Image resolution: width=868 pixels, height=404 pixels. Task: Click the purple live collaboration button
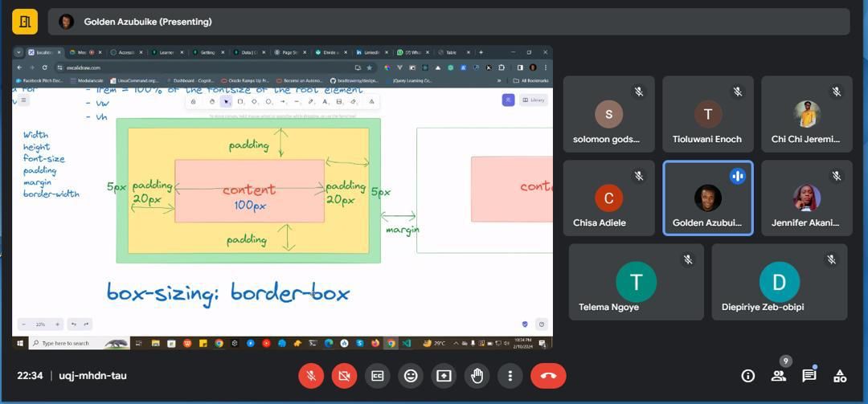(x=508, y=100)
